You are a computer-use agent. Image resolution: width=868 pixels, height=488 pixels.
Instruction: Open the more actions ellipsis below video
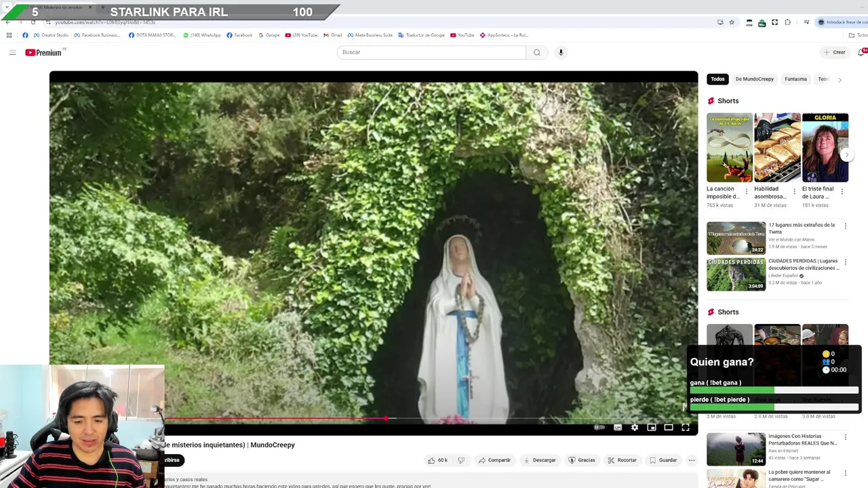click(692, 460)
